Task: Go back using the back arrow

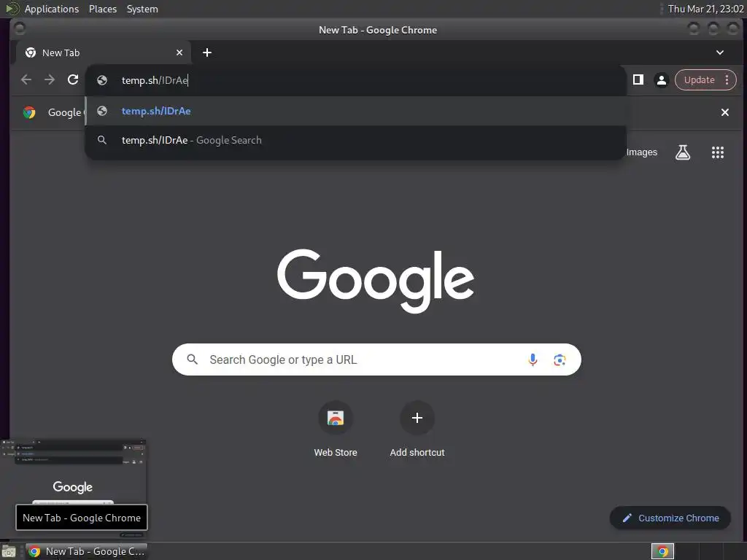Action: 26,79
